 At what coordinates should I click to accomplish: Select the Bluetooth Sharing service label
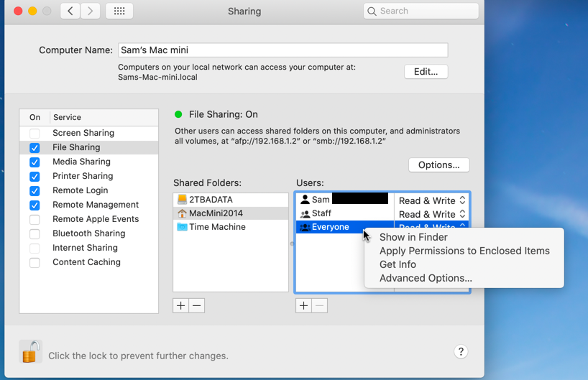coord(89,233)
